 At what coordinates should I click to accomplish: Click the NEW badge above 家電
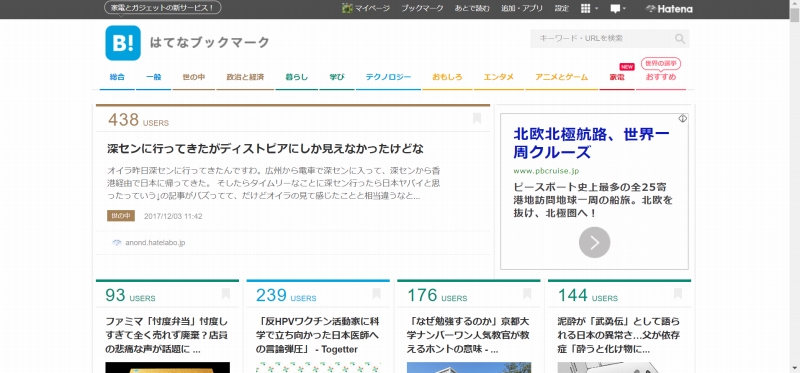(627, 66)
